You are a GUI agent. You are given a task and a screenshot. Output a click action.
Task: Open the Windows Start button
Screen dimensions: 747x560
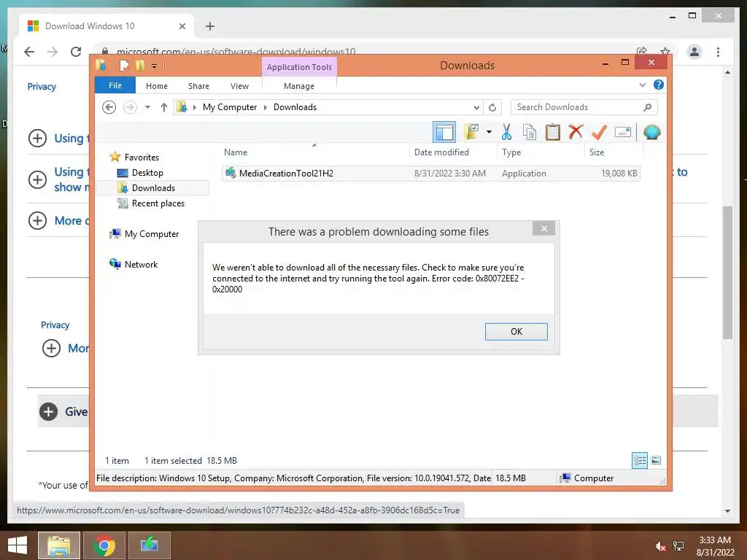(18, 545)
